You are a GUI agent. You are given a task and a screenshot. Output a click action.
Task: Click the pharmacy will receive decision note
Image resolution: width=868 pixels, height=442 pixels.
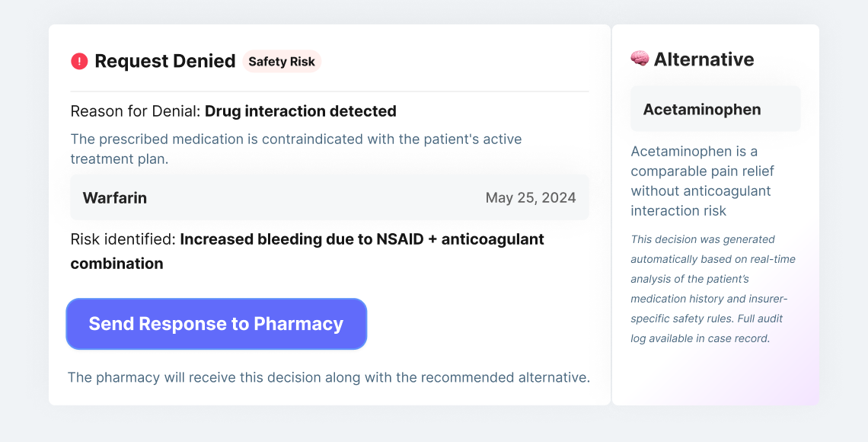(328, 377)
